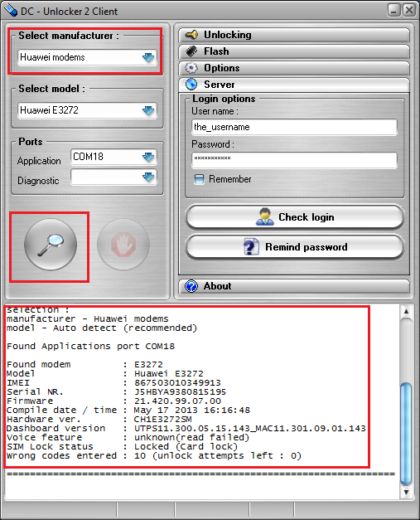
Task: Click the Remind password button
Action: tap(295, 247)
